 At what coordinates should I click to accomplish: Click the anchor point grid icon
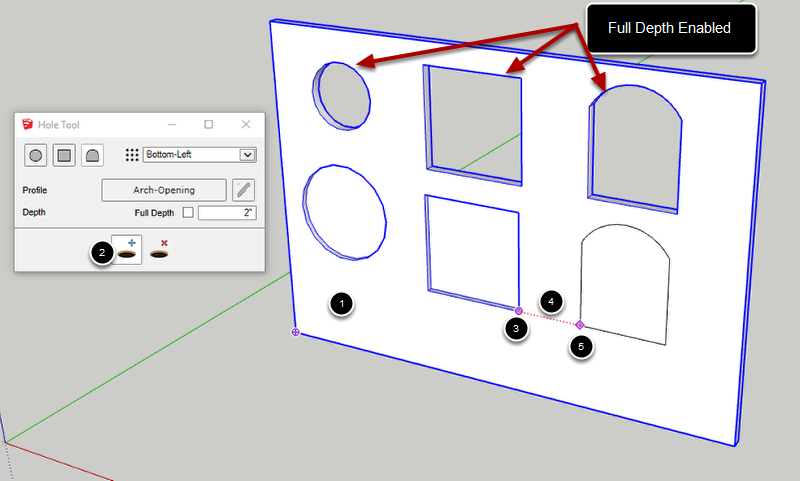click(131, 155)
